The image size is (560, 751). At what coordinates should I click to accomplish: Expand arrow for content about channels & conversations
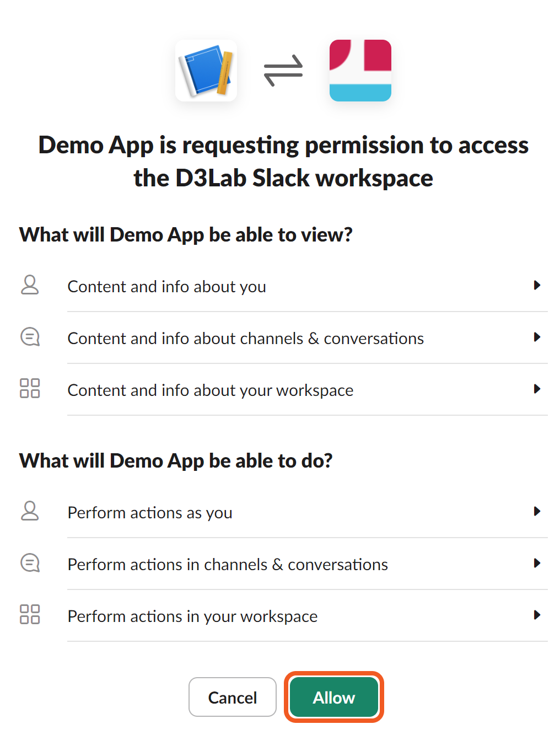(x=537, y=337)
